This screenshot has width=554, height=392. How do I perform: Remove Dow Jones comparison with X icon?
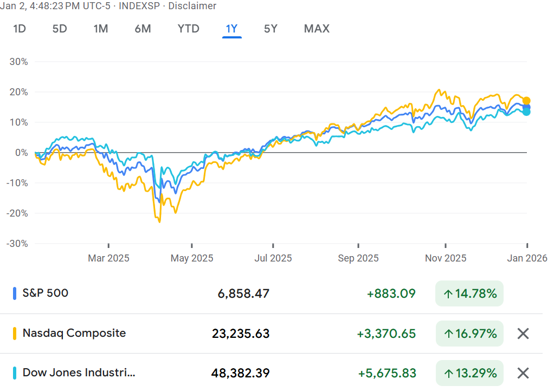[x=523, y=373]
